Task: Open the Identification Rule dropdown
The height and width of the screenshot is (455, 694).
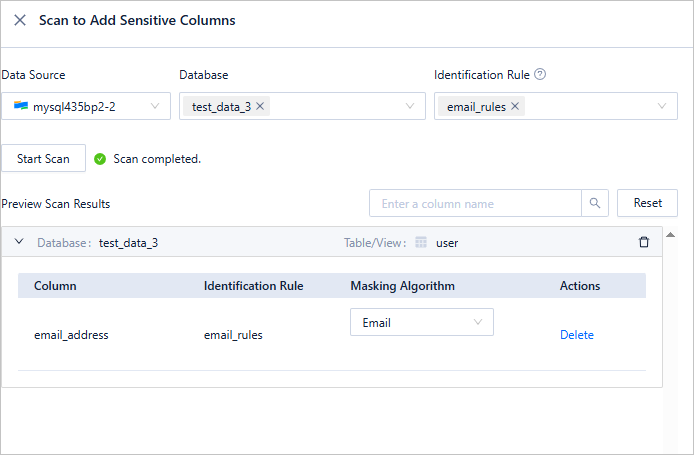Action: click(662, 106)
